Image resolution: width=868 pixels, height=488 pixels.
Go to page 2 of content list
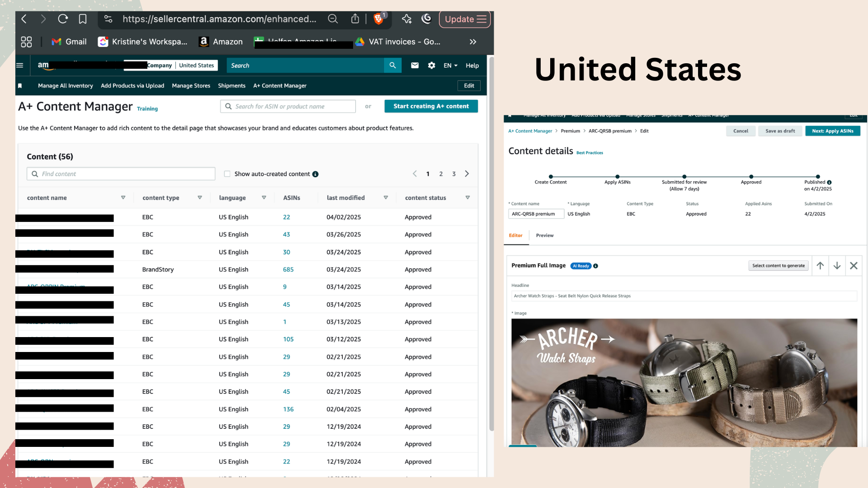pyautogui.click(x=441, y=174)
